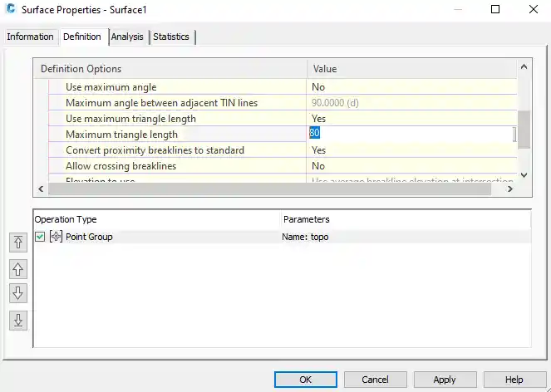Click the Point Group operation icon

pyautogui.click(x=56, y=237)
